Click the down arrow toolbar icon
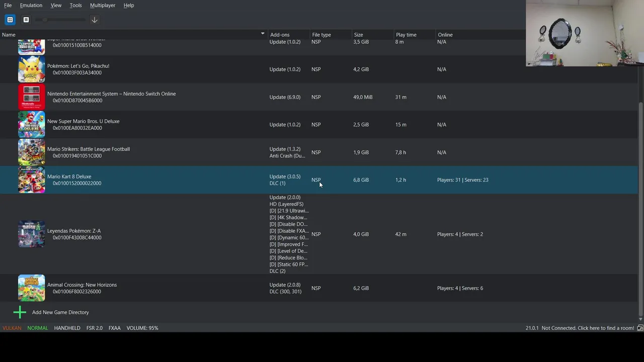The width and height of the screenshot is (644, 362). tap(94, 20)
